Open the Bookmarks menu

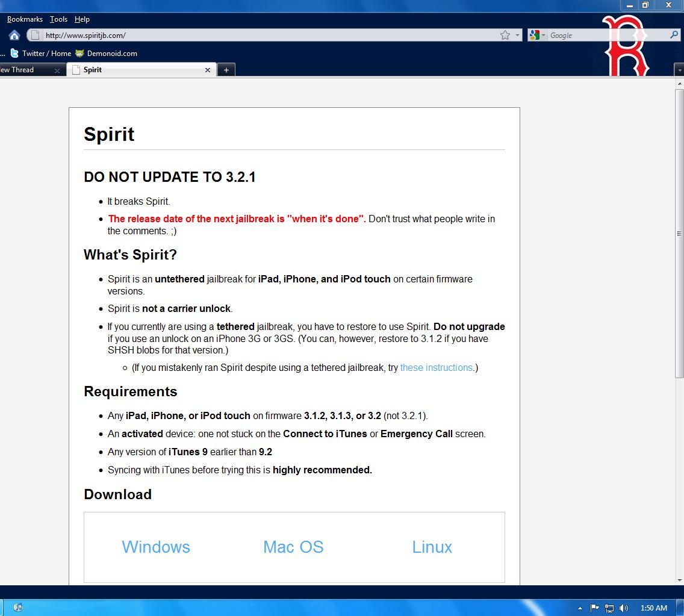click(25, 19)
